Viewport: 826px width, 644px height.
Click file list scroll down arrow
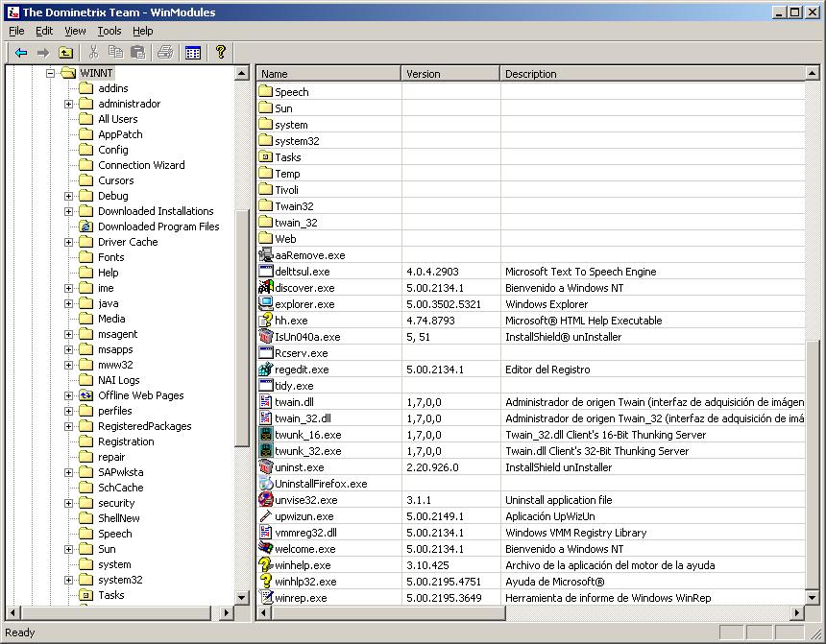click(812, 598)
